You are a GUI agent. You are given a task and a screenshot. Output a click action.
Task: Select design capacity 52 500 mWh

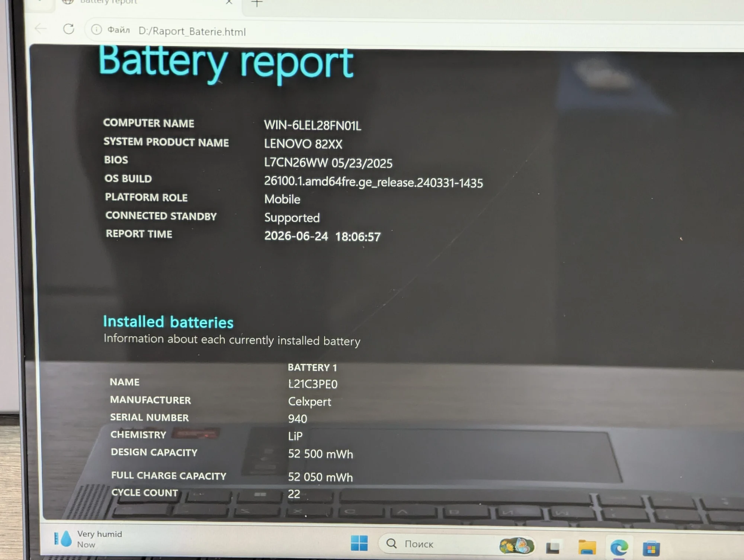tap(320, 454)
